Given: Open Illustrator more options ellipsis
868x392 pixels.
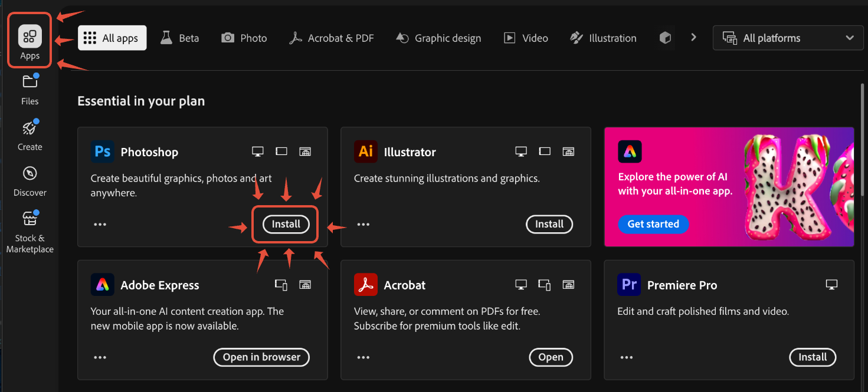Looking at the screenshot, I should click(363, 225).
